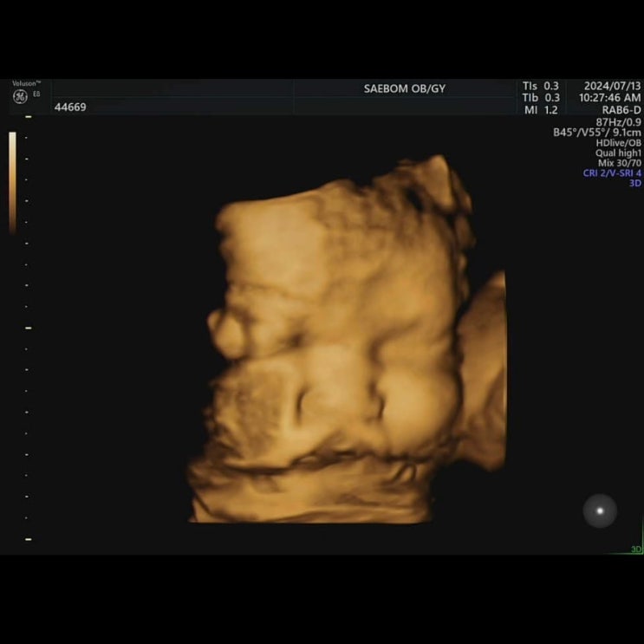Click the time 10:27:46 AM
The width and height of the screenshot is (644, 644).
(610, 98)
